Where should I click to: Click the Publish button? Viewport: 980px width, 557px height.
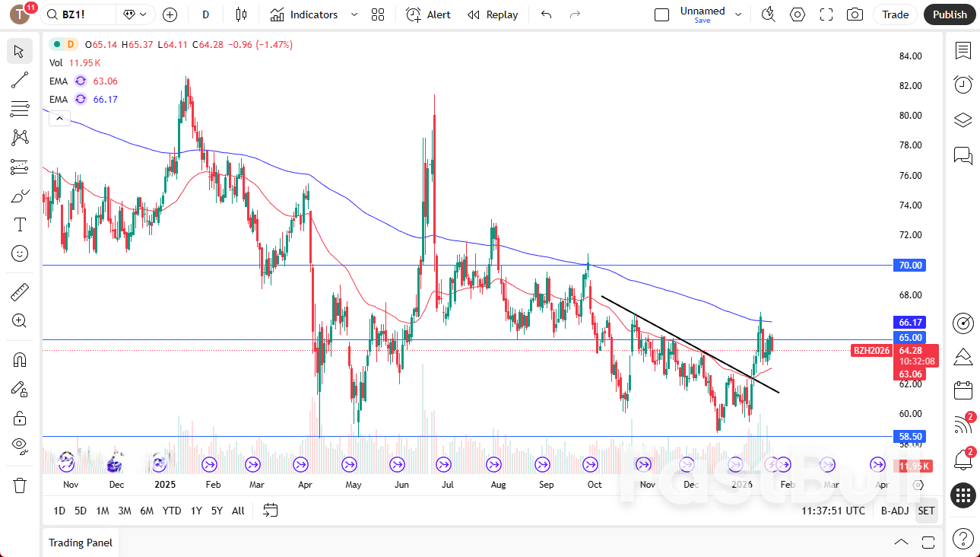[x=950, y=14]
